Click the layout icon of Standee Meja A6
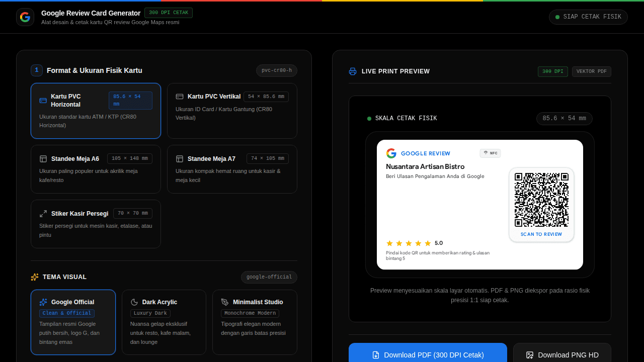644x362 pixels. 43,159
